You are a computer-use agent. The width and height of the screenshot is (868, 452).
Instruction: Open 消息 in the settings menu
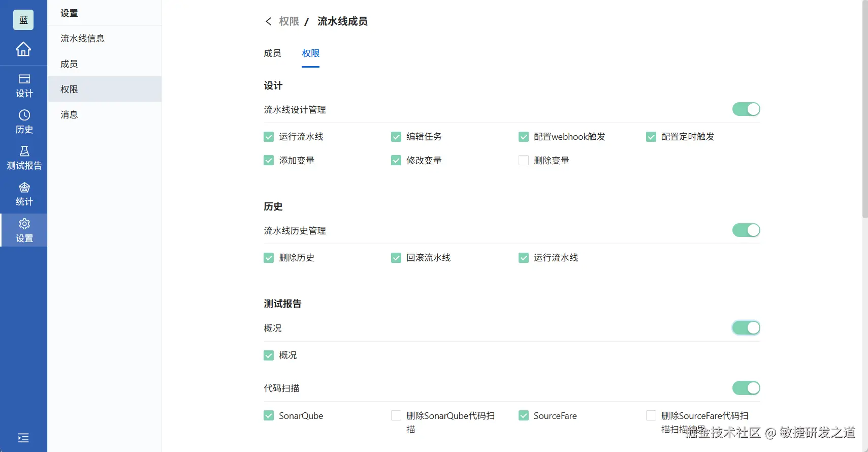pos(69,115)
